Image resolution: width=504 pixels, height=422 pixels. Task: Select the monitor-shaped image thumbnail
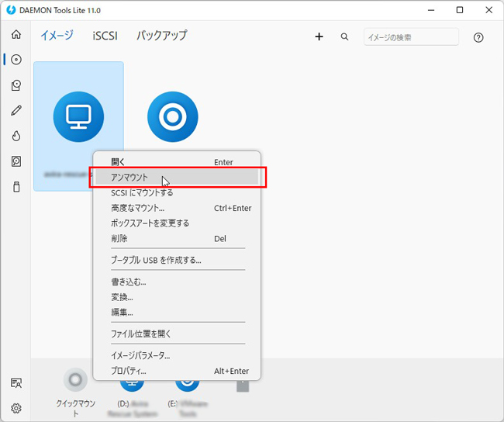tap(78, 116)
